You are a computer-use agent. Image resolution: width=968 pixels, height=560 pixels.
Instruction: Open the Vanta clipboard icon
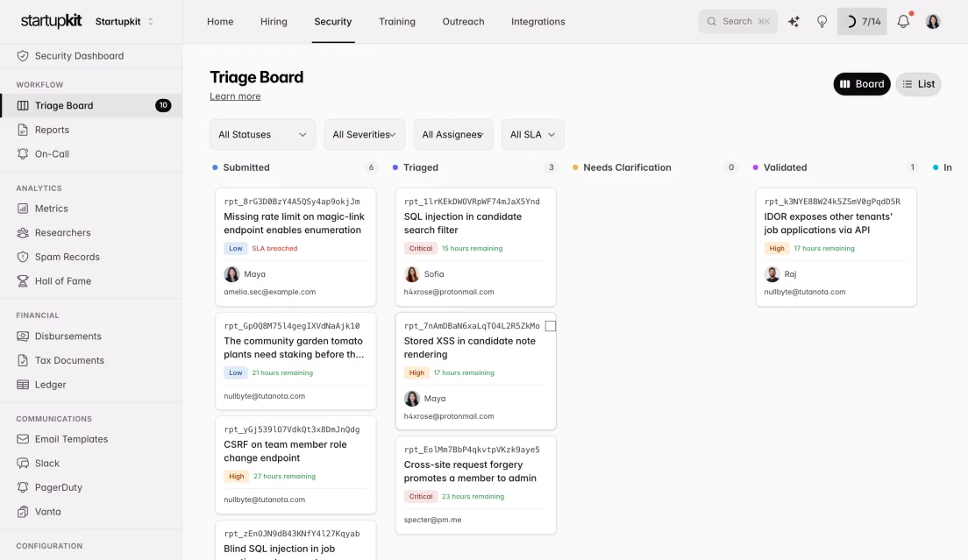[23, 511]
